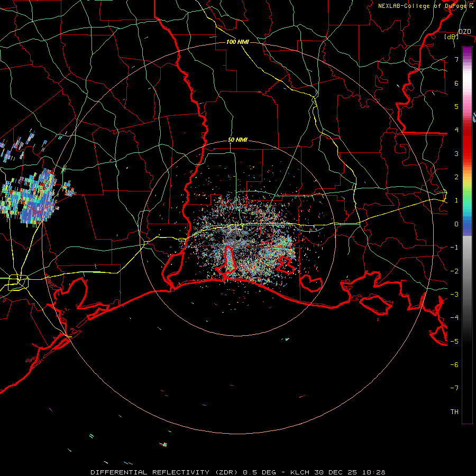Click the "[dB]" unit label

452,36
